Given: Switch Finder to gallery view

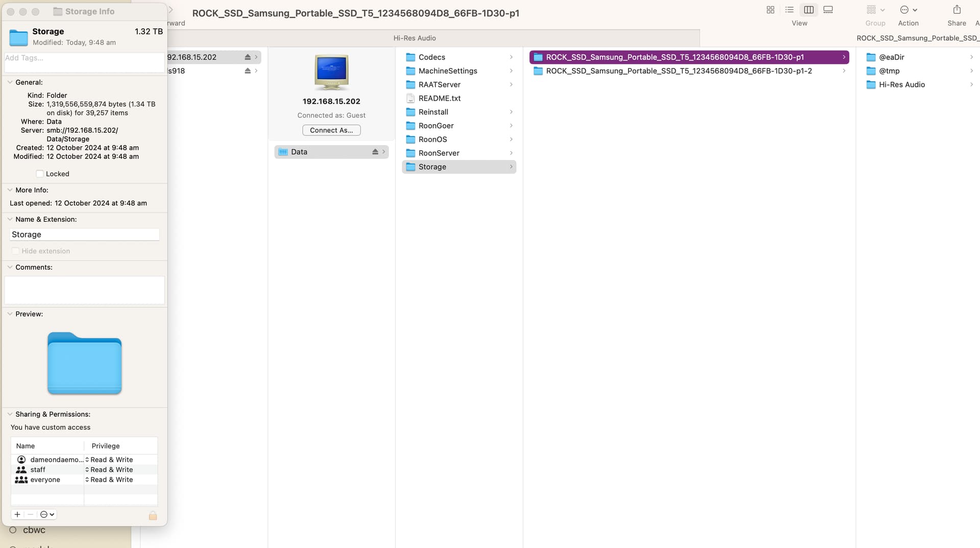Looking at the screenshot, I should 828,10.
